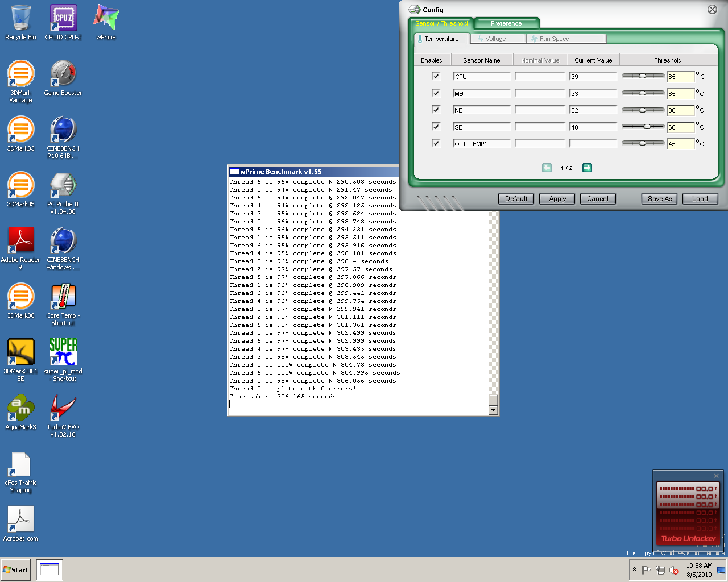Click the Load button
Image resolution: width=728 pixels, height=582 pixels.
[x=700, y=199]
